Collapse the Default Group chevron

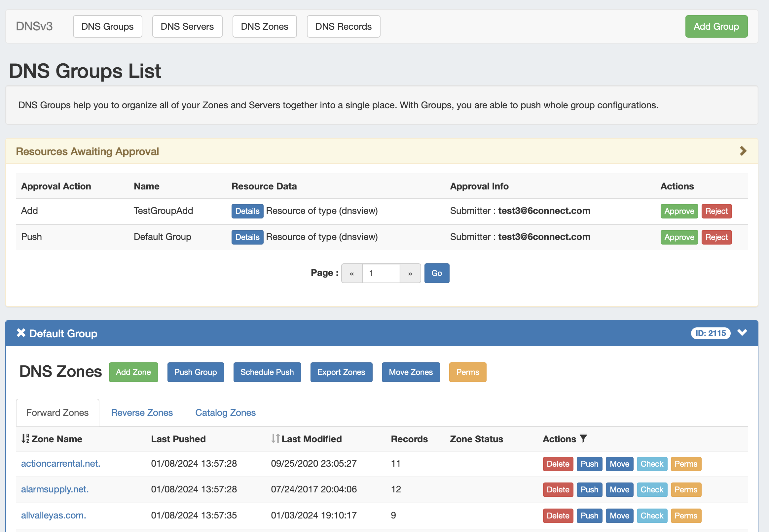tap(742, 333)
